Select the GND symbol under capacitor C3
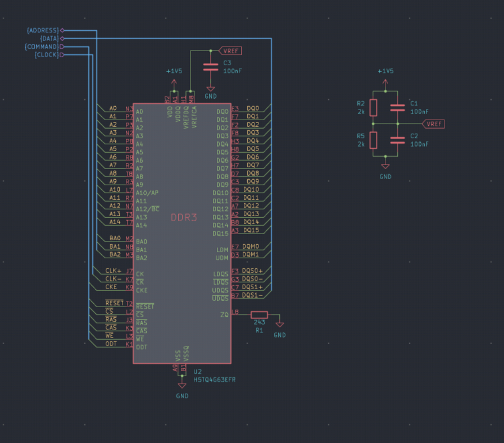Image resolution: width=504 pixels, height=443 pixels. tap(211, 90)
